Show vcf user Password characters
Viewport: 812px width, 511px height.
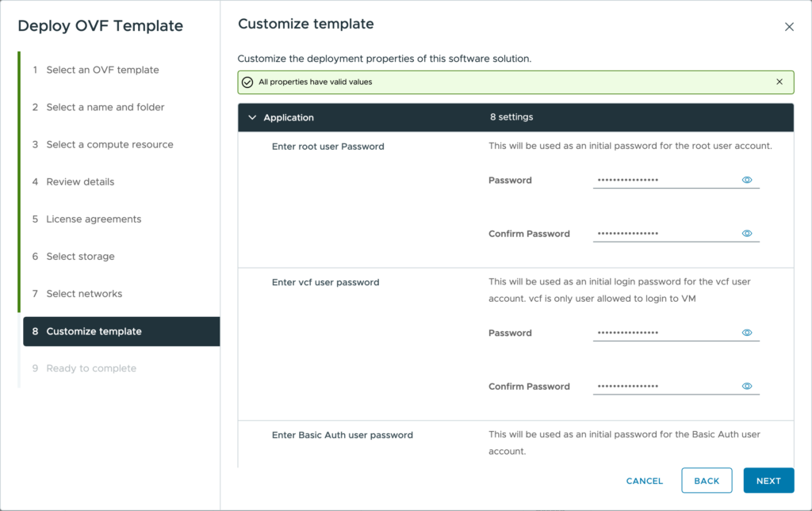747,333
